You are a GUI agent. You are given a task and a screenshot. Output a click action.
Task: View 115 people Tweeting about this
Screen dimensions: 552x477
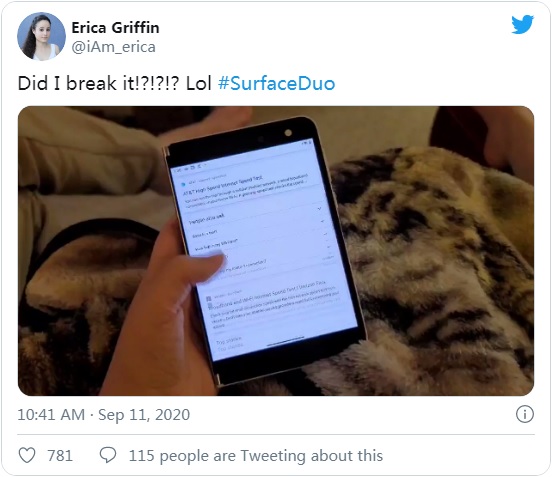click(x=256, y=456)
